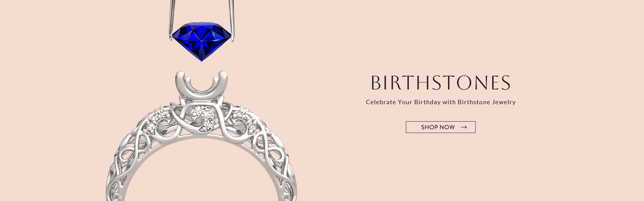Click the left prong tip of the setting
The image size is (644, 201).
[180, 74]
